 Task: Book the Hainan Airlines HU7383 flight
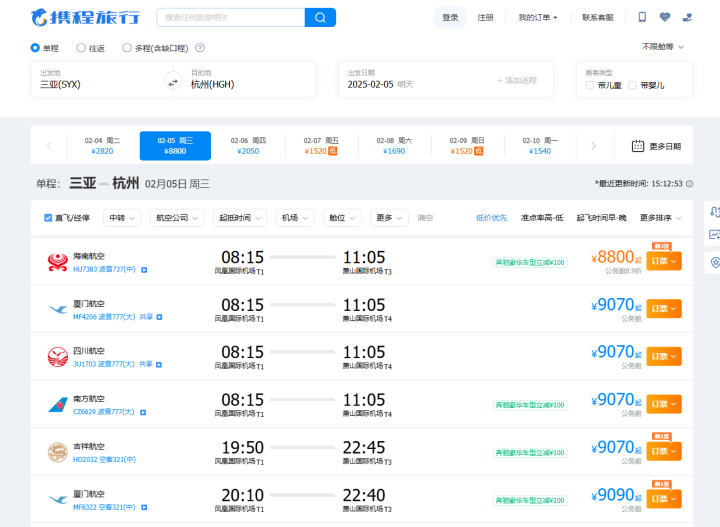[x=664, y=261]
